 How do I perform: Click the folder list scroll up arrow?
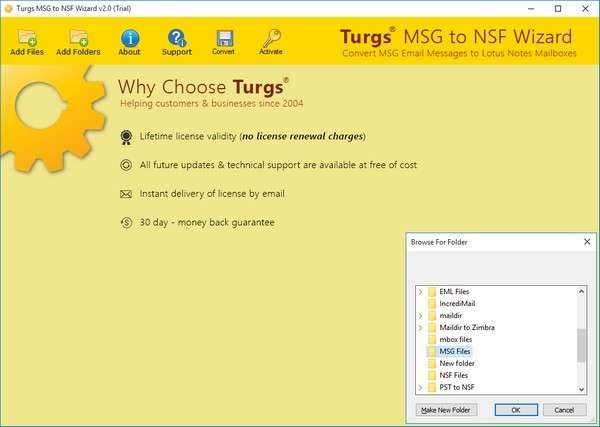pos(581,292)
